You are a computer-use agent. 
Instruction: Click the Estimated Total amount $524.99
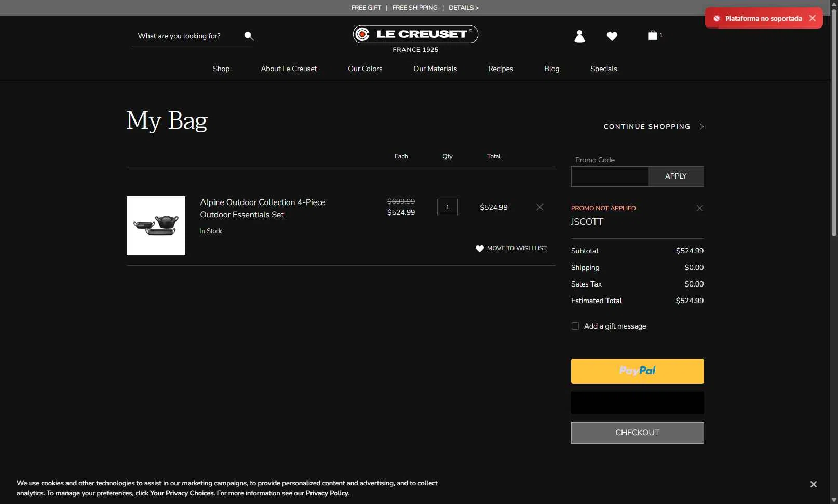pos(690,301)
